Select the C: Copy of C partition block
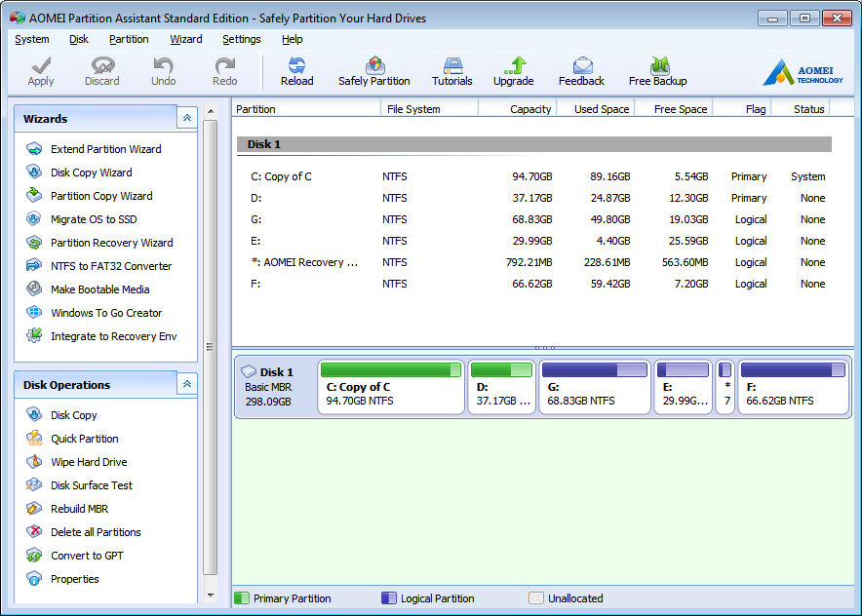The image size is (862, 616). point(391,387)
